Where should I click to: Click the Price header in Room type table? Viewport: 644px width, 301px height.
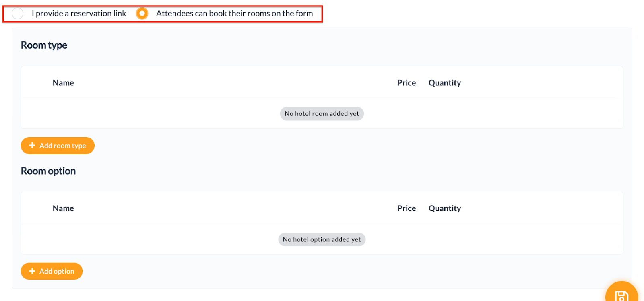pyautogui.click(x=407, y=83)
